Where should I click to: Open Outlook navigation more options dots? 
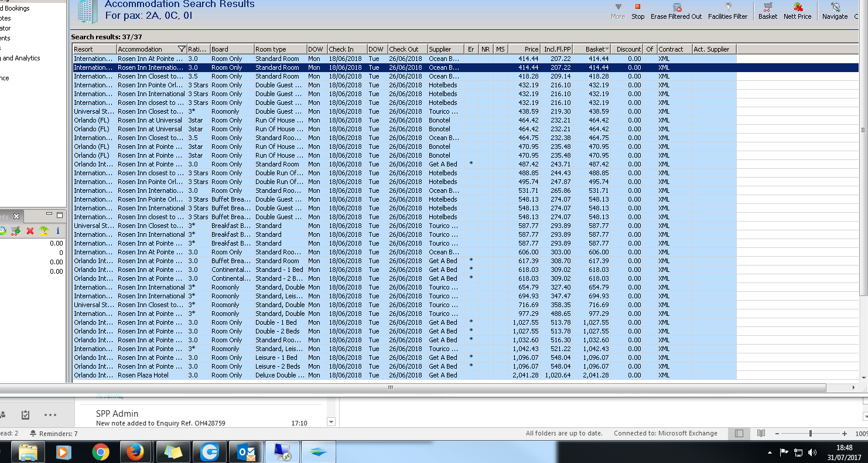point(50,415)
